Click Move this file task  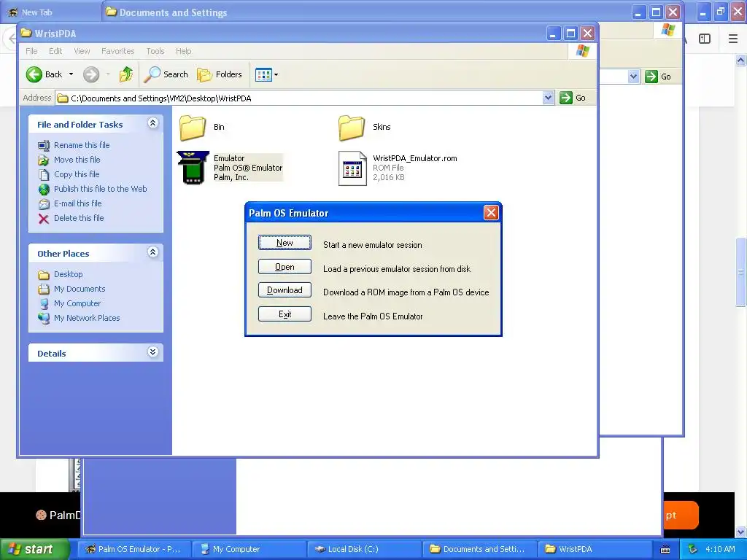pyautogui.click(x=77, y=160)
